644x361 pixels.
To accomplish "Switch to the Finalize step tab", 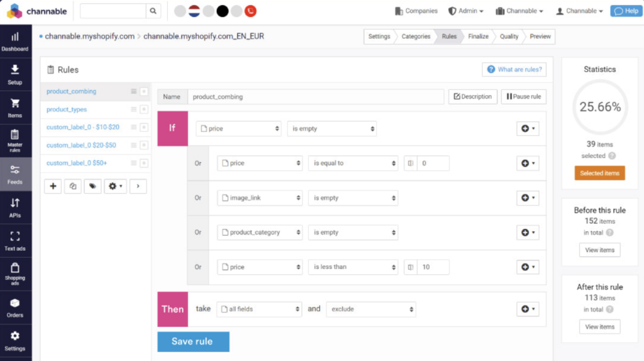I will tap(478, 36).
